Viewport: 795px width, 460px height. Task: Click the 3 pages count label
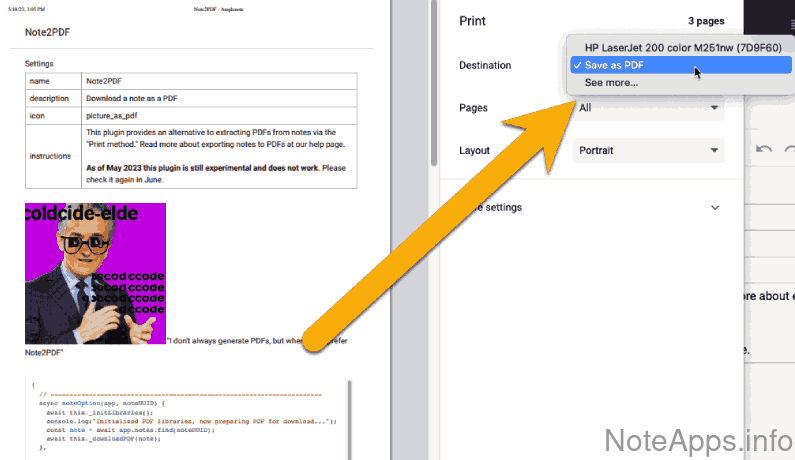(x=705, y=20)
